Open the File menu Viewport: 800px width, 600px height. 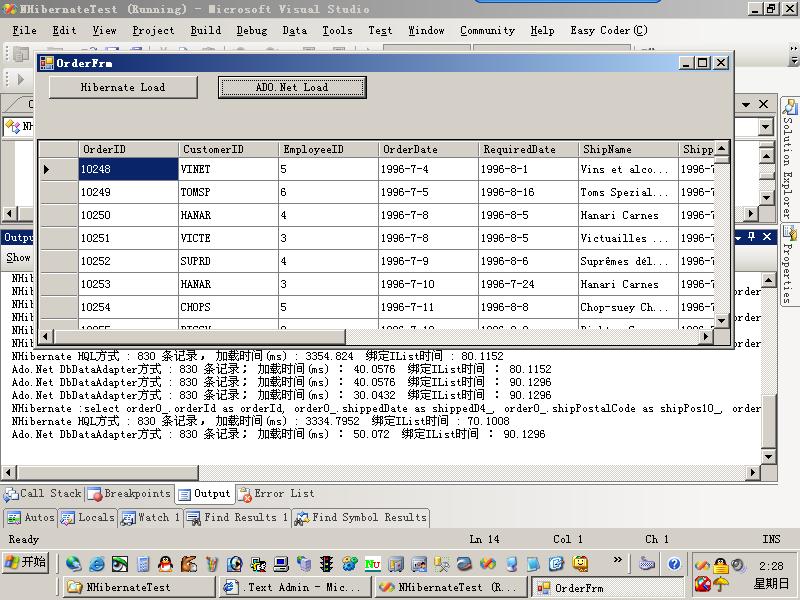[x=24, y=31]
